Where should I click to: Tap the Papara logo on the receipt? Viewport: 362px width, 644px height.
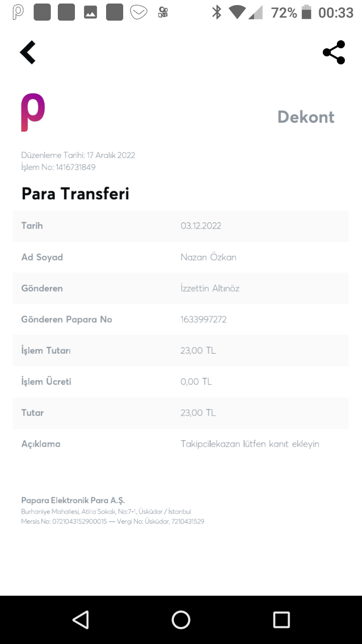click(x=33, y=113)
